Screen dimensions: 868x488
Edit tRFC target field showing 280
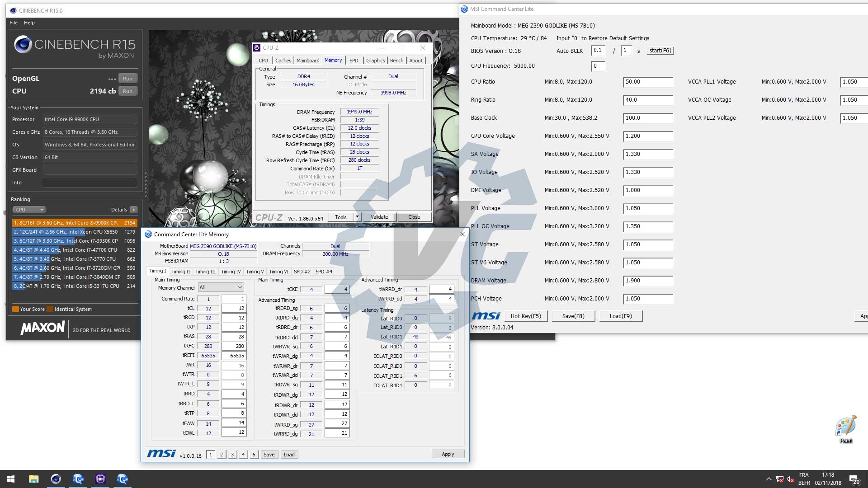pyautogui.click(x=234, y=346)
